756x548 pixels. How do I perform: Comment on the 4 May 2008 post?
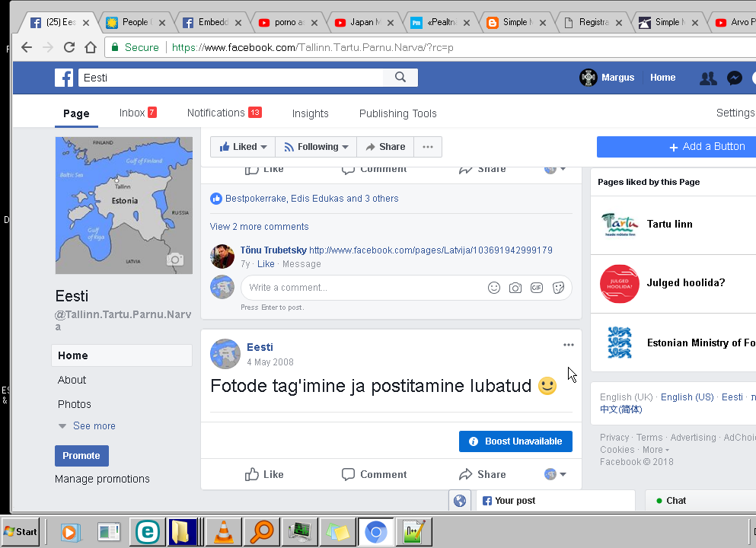pyautogui.click(x=374, y=475)
